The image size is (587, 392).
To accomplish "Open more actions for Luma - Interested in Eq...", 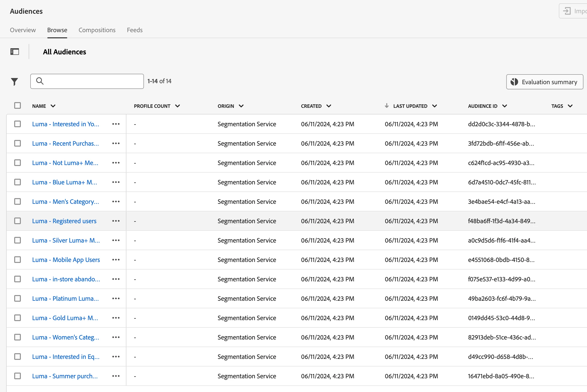I will (116, 357).
